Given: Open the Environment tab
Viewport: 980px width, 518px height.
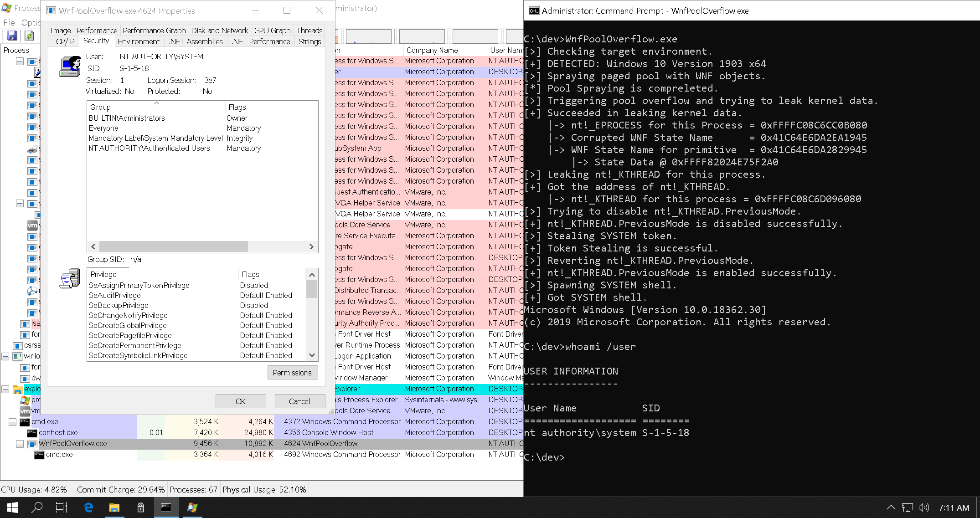Looking at the screenshot, I should 139,41.
